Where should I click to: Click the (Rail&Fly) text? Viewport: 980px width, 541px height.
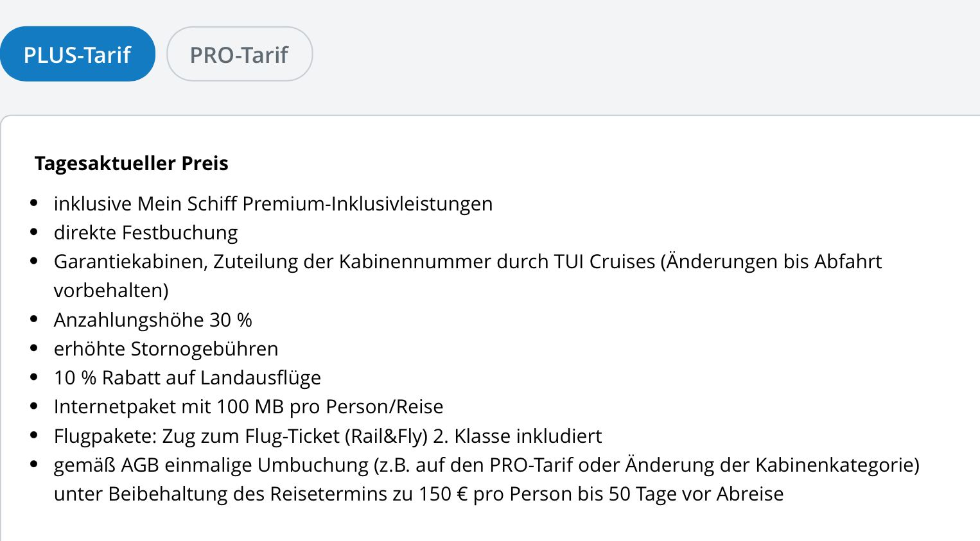tap(386, 436)
